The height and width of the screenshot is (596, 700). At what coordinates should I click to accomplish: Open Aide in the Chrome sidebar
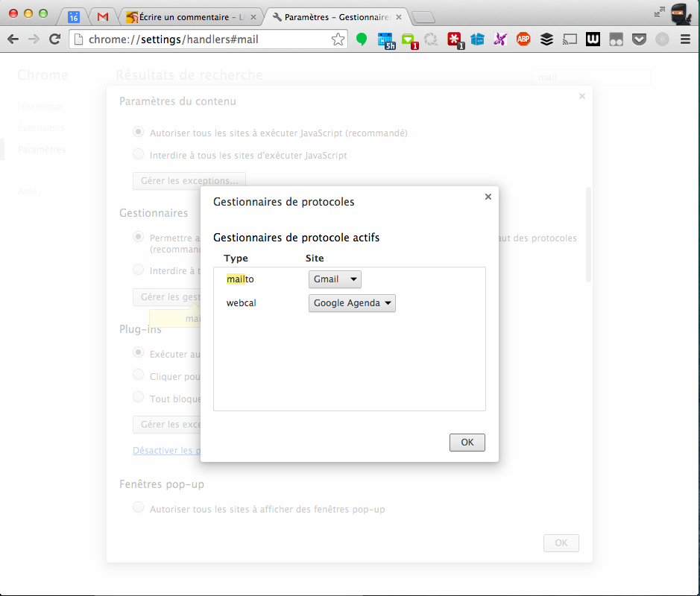click(28, 191)
